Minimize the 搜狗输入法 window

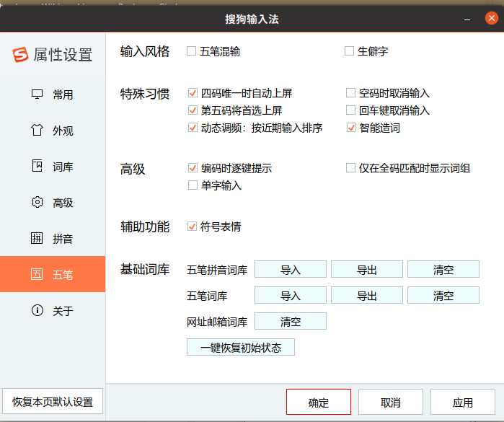pos(467,19)
